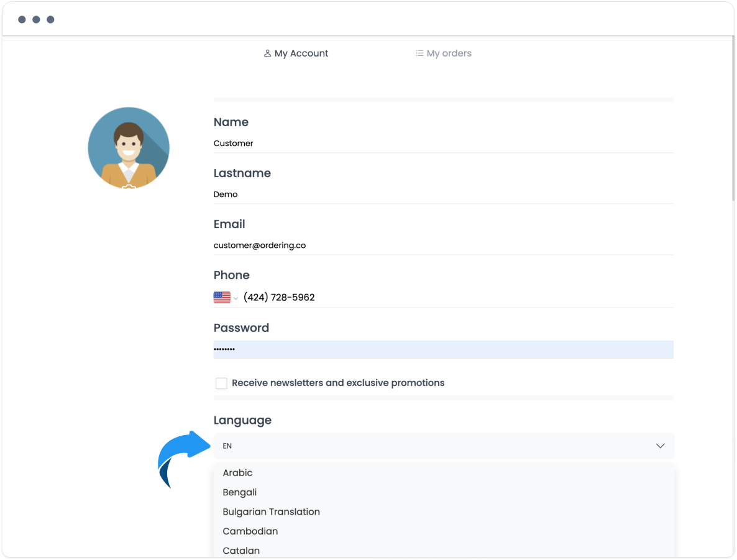Click the page vertical scrollbar
The height and width of the screenshot is (560, 737).
coord(733,120)
